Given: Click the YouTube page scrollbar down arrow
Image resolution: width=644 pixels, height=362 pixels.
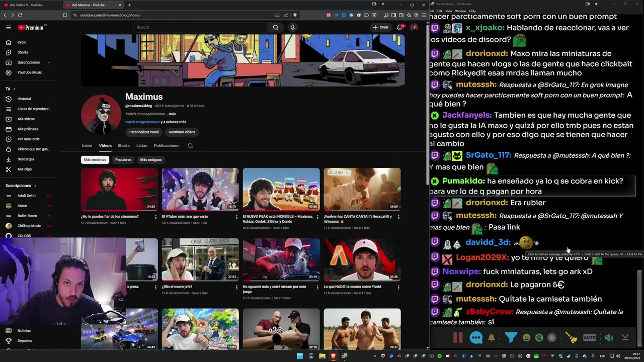Looking at the screenshot, I should pyautogui.click(x=428, y=347).
